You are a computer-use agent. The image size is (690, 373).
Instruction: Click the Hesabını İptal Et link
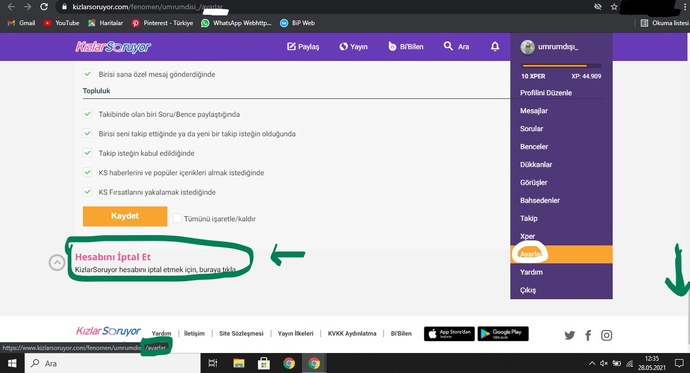tap(113, 257)
